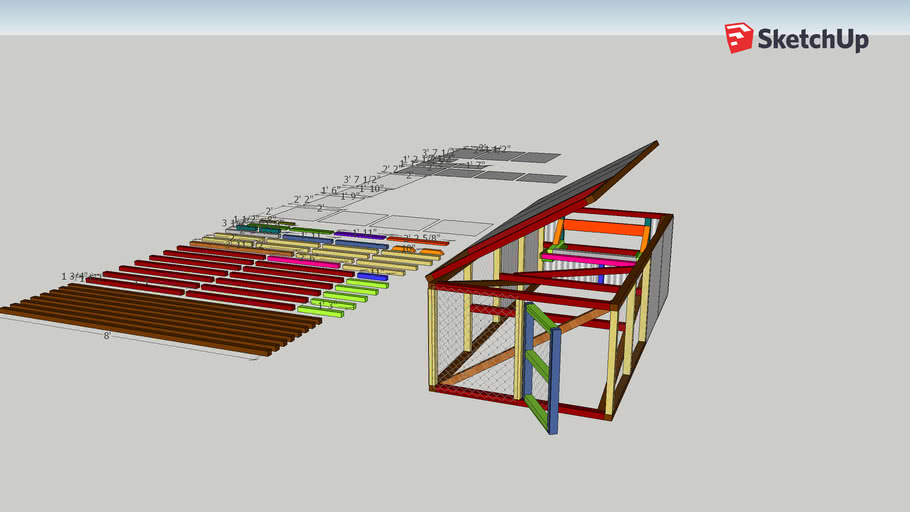The height and width of the screenshot is (512, 910).
Task: Pick the 2' 2 5/8" dimension label
Action: pos(422,238)
